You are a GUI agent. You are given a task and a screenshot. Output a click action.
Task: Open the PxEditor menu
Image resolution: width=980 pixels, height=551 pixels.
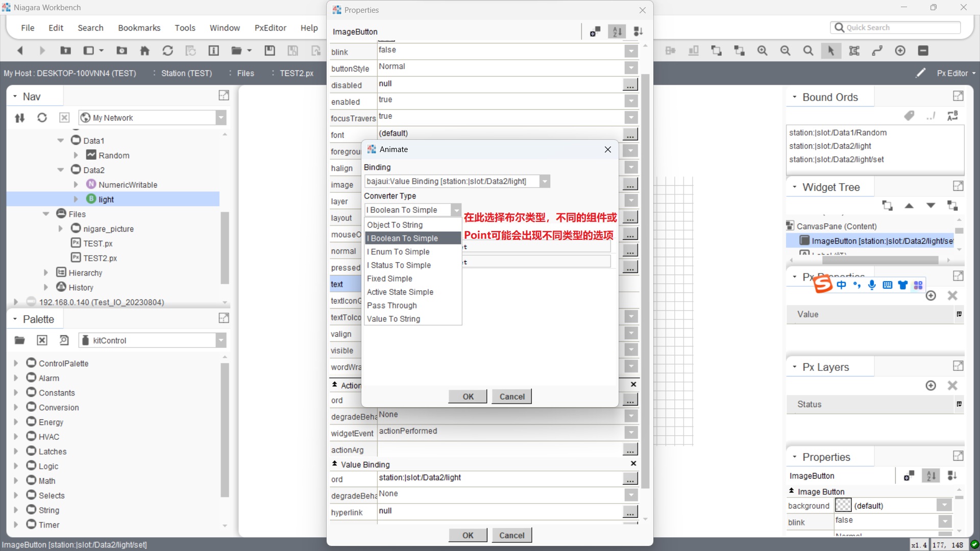click(x=270, y=28)
